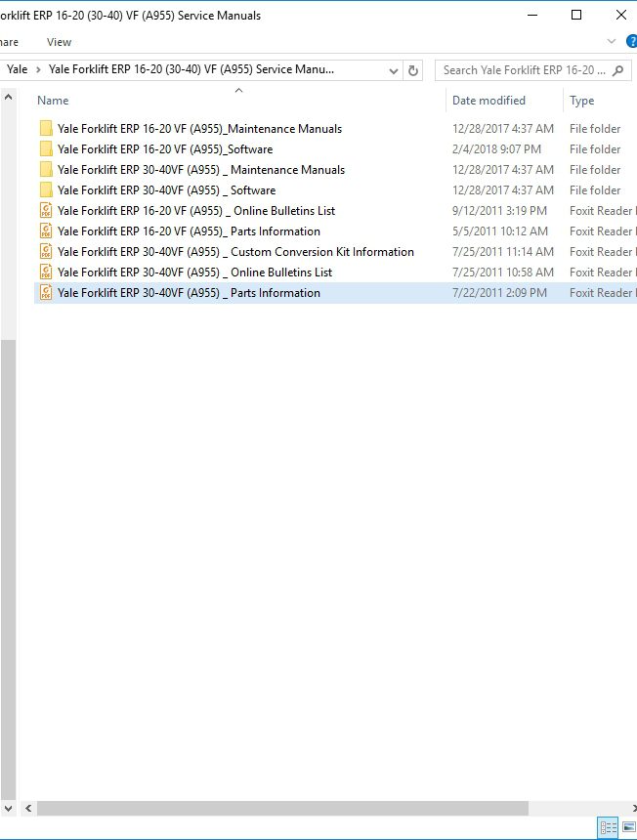Click PDF icon of 16-20 VF Parts Information
The height and width of the screenshot is (840, 637).
click(46, 231)
